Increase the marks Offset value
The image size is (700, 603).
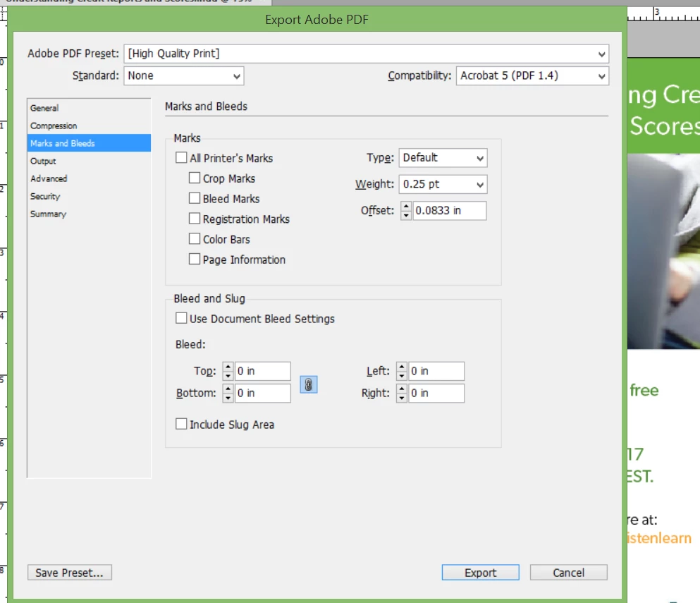click(x=406, y=207)
